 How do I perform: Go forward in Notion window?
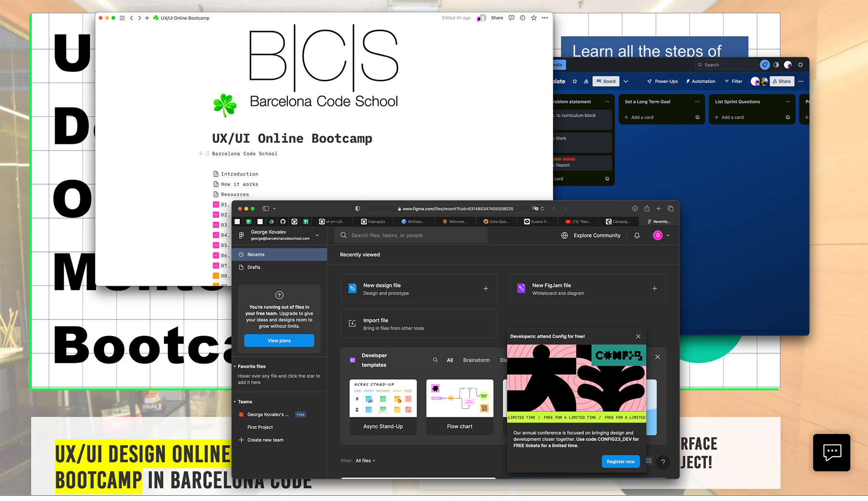(139, 18)
